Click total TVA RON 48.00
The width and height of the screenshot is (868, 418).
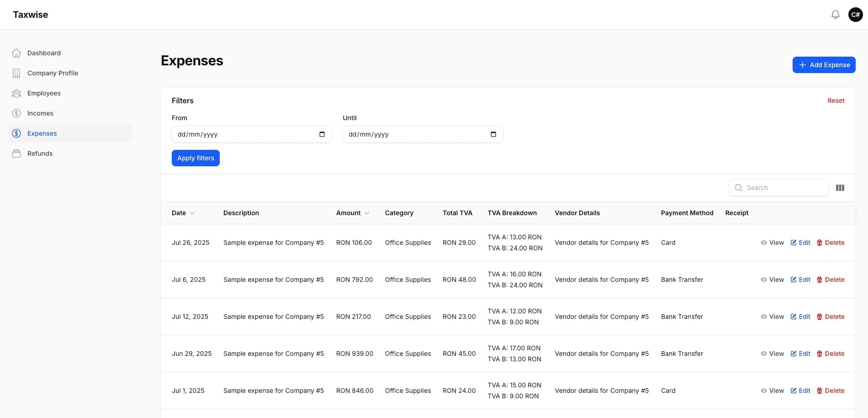click(459, 280)
